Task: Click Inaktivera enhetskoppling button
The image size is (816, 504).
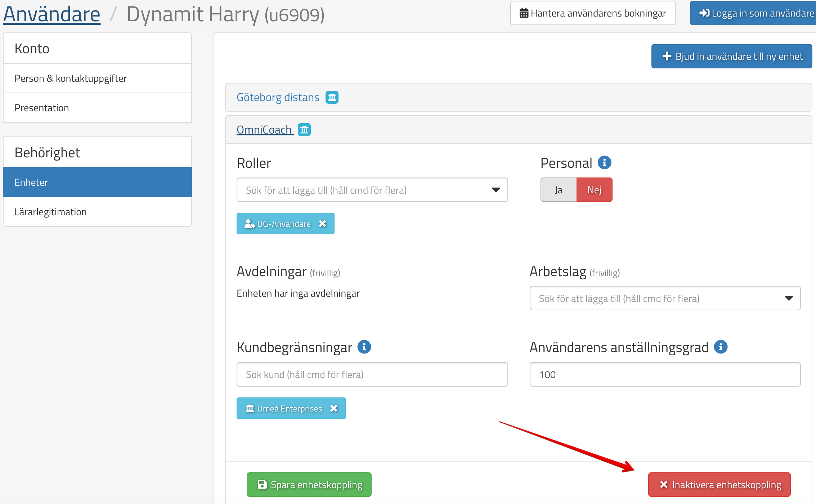Action: [x=719, y=485]
